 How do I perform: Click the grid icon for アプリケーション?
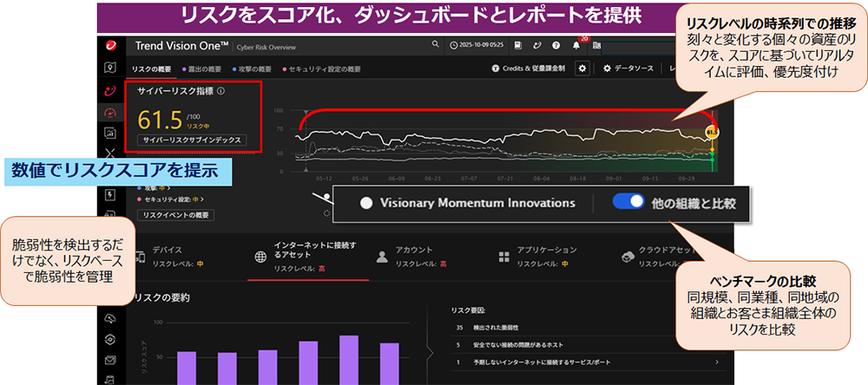pos(503,257)
